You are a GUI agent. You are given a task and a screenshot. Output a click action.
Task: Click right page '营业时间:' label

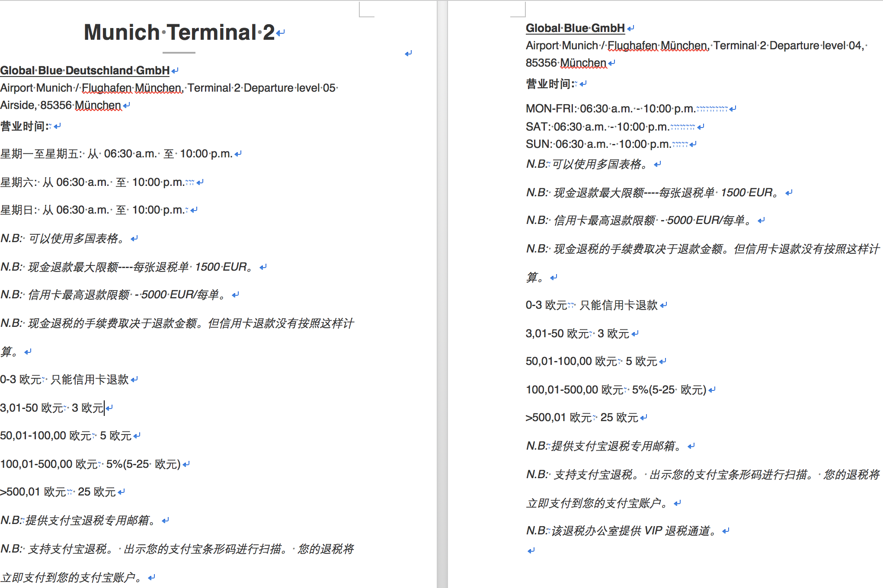click(x=550, y=84)
